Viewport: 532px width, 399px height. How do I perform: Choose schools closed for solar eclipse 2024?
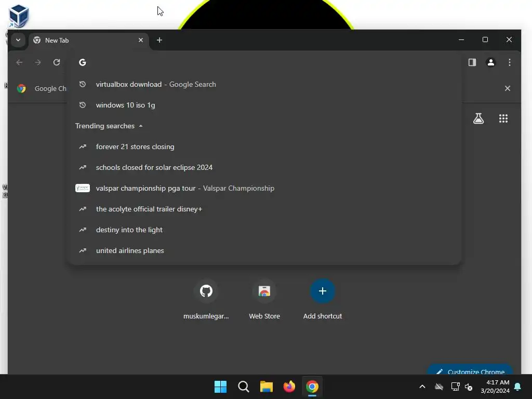pyautogui.click(x=264, y=168)
